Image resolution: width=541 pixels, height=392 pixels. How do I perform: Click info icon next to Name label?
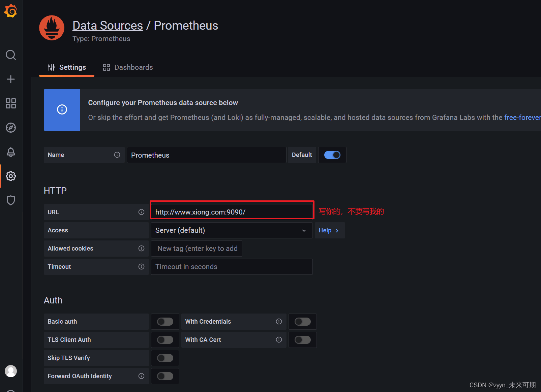pyautogui.click(x=117, y=155)
